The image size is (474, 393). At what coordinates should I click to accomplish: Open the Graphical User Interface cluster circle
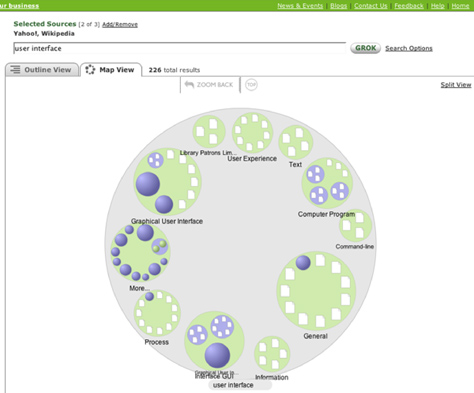point(168,182)
